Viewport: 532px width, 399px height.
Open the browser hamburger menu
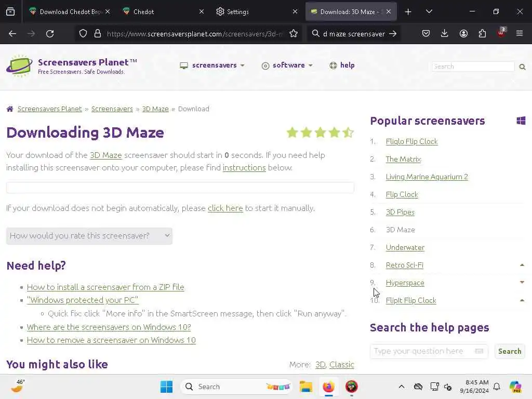pyautogui.click(x=520, y=34)
